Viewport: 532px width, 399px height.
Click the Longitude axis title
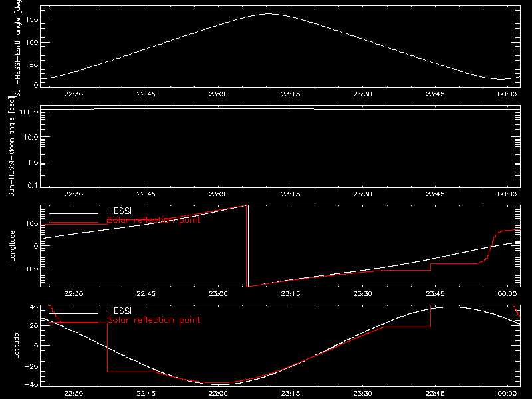[x=12, y=246]
